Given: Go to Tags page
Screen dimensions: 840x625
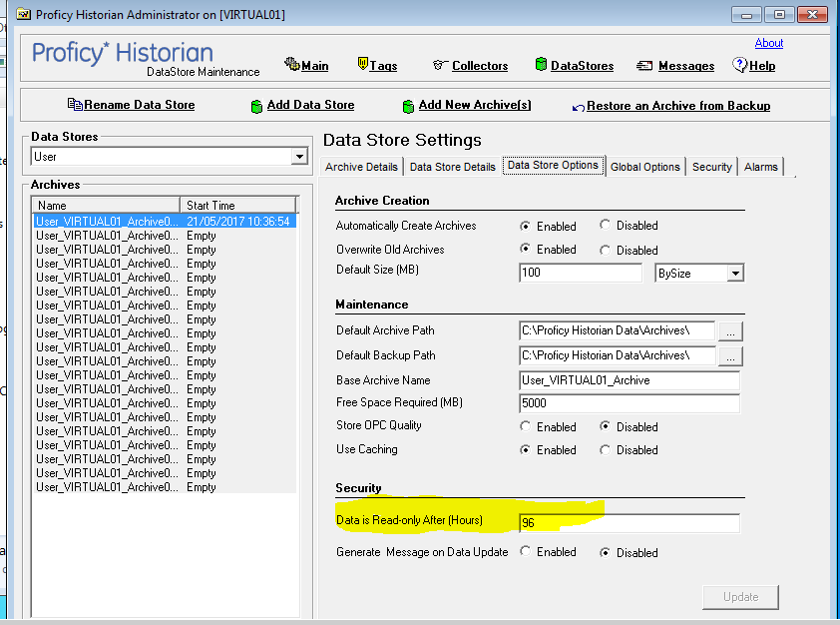Looking at the screenshot, I should [383, 66].
